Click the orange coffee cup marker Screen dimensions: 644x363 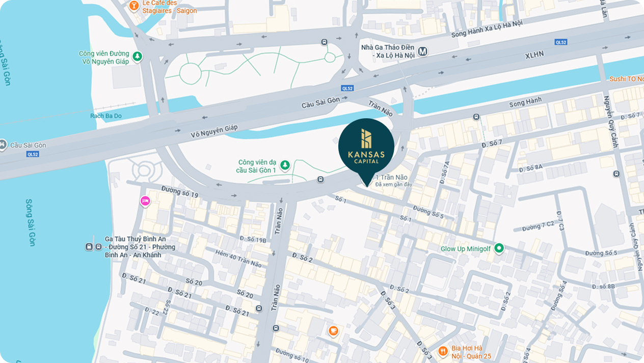pyautogui.click(x=333, y=331)
